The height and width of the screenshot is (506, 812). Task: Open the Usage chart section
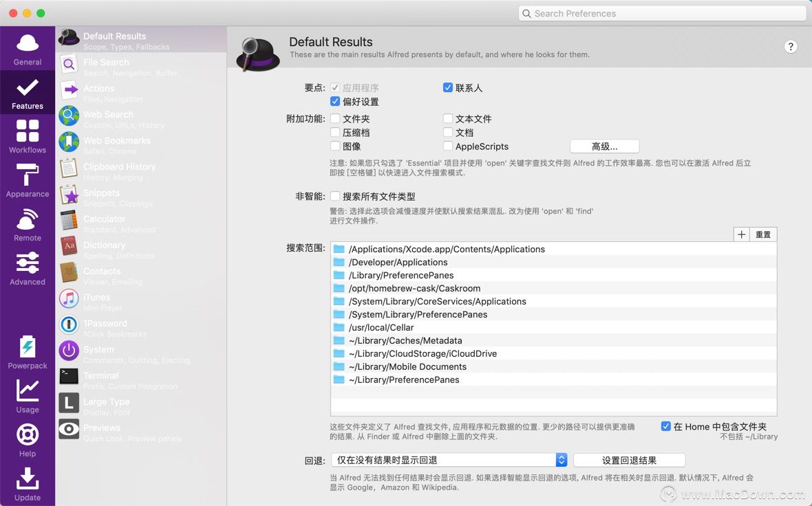click(x=28, y=396)
